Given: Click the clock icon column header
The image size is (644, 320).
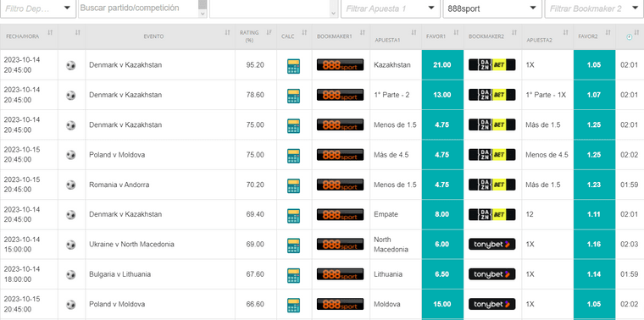Looking at the screenshot, I should click(630, 36).
